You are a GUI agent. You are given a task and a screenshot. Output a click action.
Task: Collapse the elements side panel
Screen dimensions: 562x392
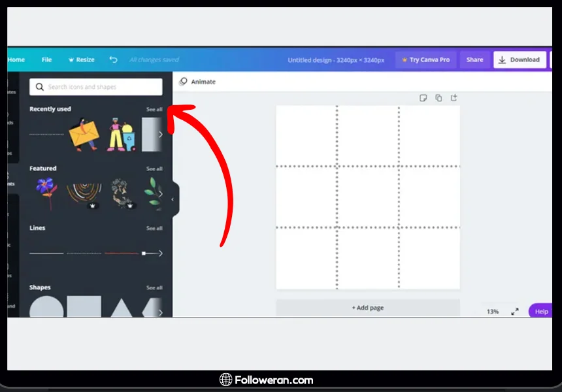click(x=173, y=199)
